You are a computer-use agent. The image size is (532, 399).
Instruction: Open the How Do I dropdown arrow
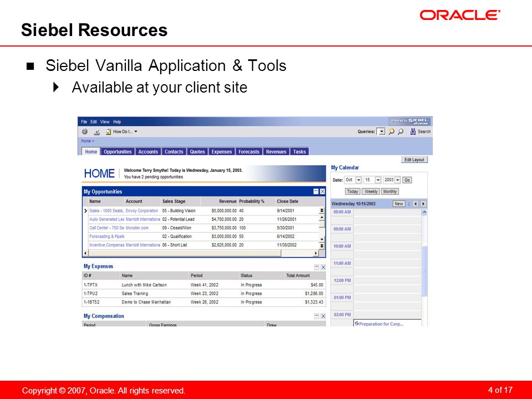(136, 132)
